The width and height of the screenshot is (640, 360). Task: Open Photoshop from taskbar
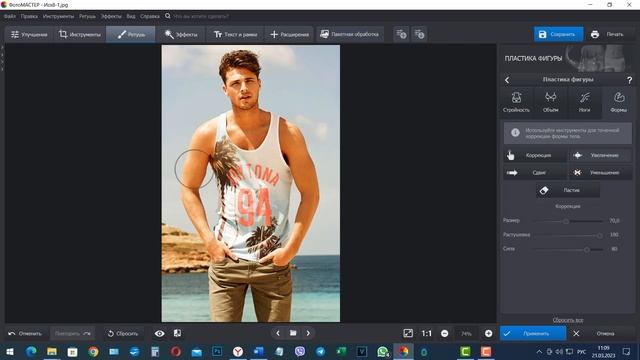(x=217, y=352)
